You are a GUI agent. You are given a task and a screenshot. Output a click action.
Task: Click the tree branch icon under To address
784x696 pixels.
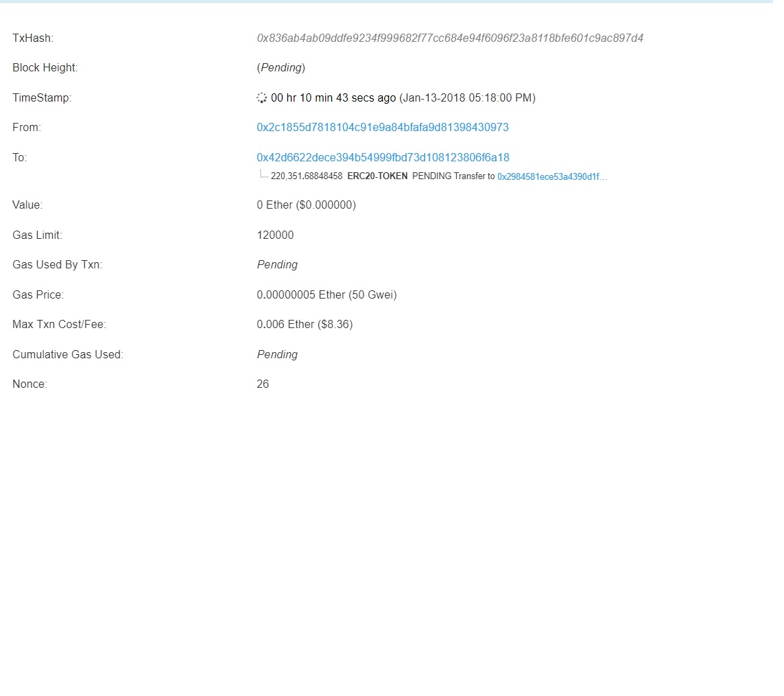(263, 174)
